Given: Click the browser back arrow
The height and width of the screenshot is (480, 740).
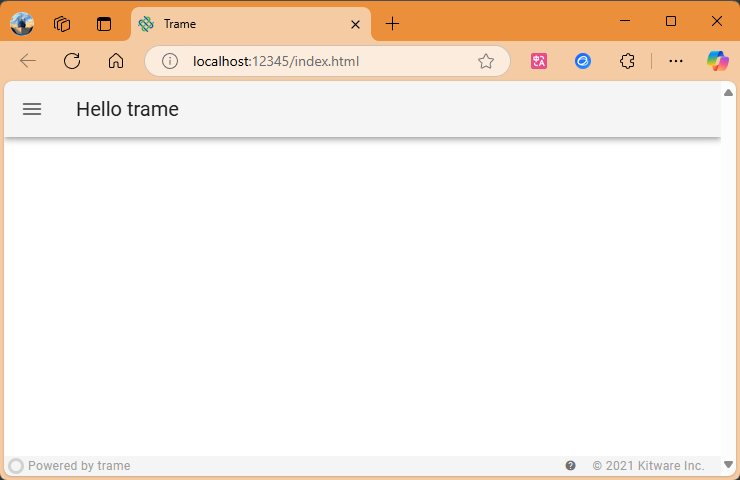Looking at the screenshot, I should (28, 61).
